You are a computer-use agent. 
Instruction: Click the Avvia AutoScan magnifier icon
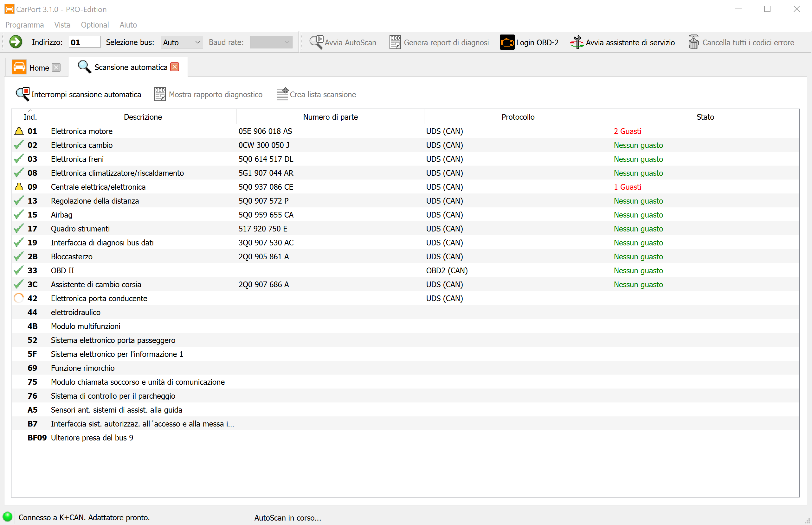316,42
